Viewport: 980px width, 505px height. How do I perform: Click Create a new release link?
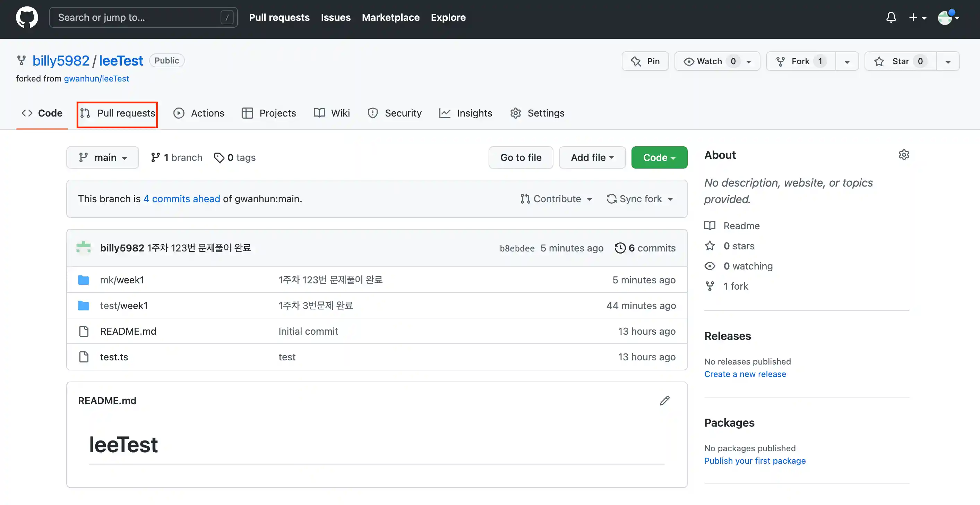pyautogui.click(x=745, y=374)
